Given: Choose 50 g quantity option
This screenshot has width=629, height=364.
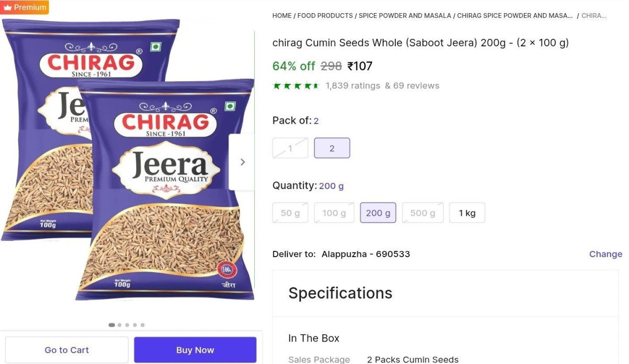Looking at the screenshot, I should pos(290,213).
